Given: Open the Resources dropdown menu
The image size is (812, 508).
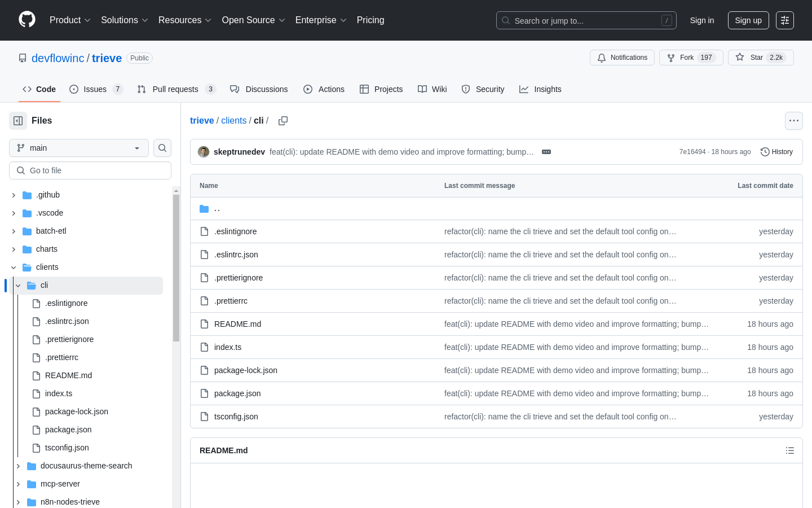Looking at the screenshot, I should 185,20.
